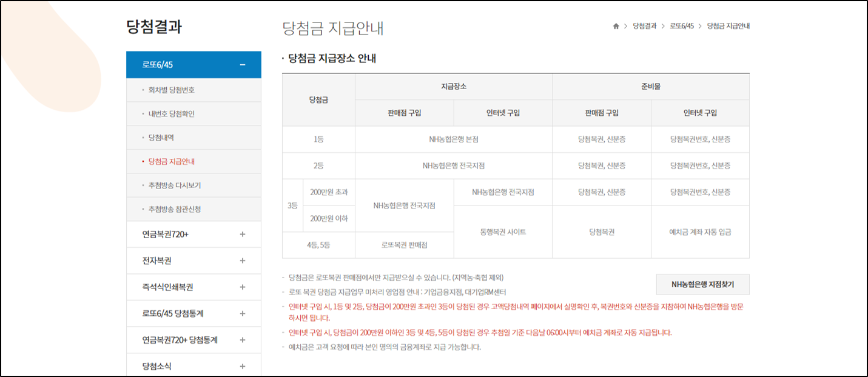Go to 당첨결과 breadcrumb link
The width and height of the screenshot is (868, 377).
tap(644, 26)
